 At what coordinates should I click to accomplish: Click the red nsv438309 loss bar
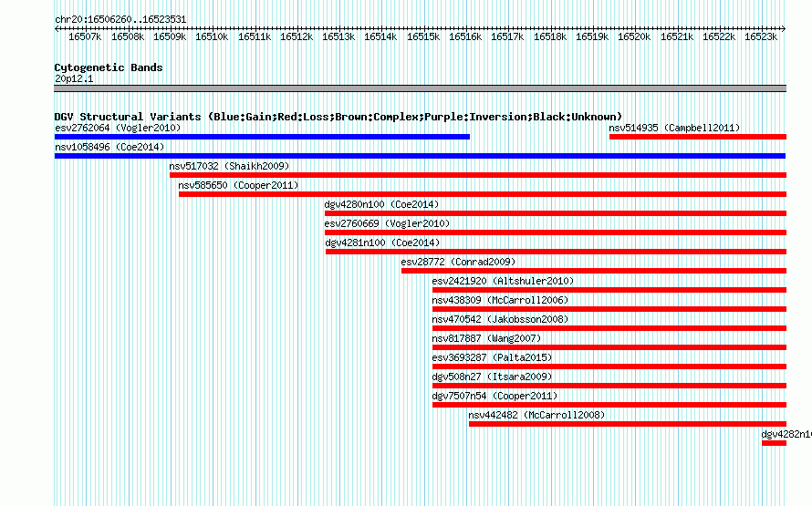pyautogui.click(x=609, y=309)
